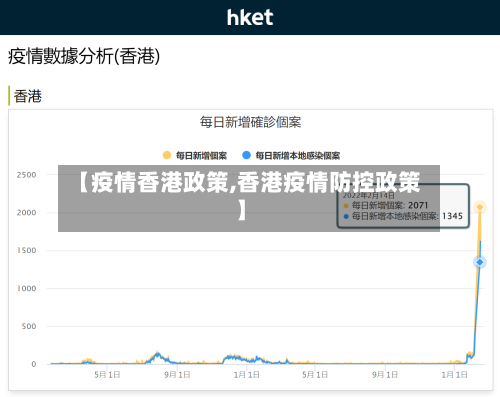Click the 1500 y-axis label
This screenshot has height=397, width=500.
[x=26, y=250]
